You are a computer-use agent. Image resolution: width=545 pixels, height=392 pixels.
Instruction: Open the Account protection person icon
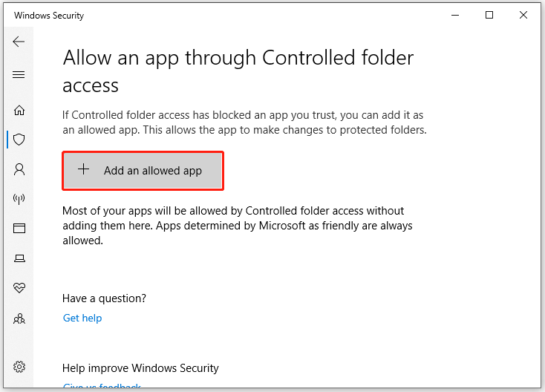tap(19, 169)
